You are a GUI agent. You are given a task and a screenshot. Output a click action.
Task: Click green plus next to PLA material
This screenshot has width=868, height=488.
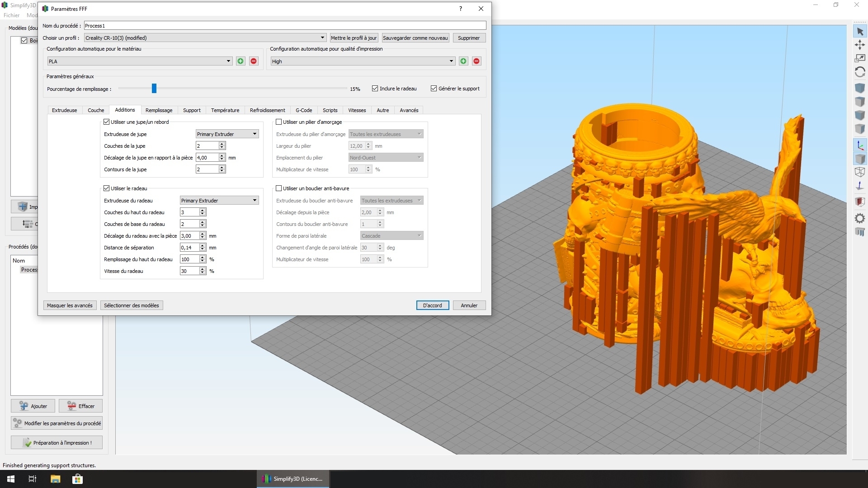point(241,61)
